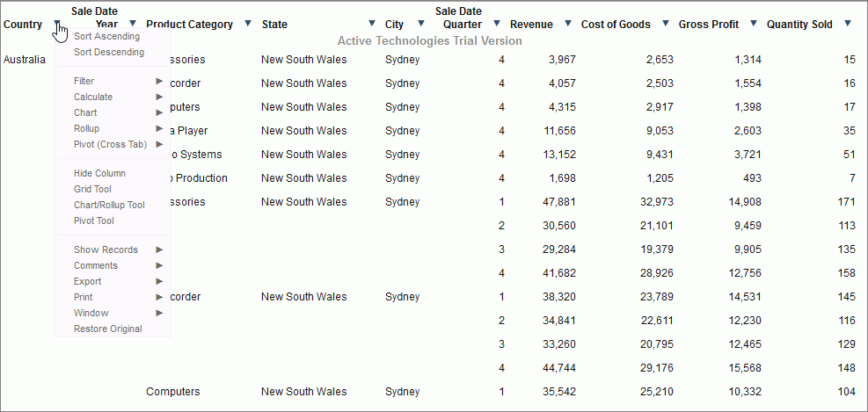The image size is (868, 412).
Task: Open the Gross Profit column menu arrow
Action: [754, 24]
